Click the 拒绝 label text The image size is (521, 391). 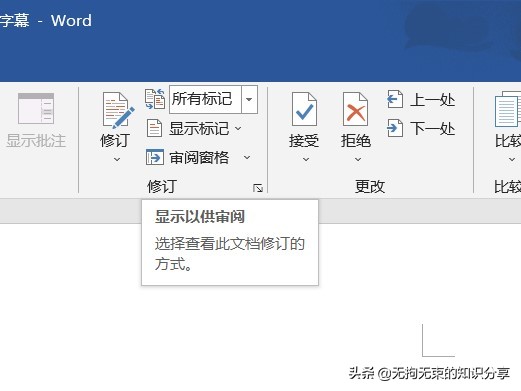356,140
